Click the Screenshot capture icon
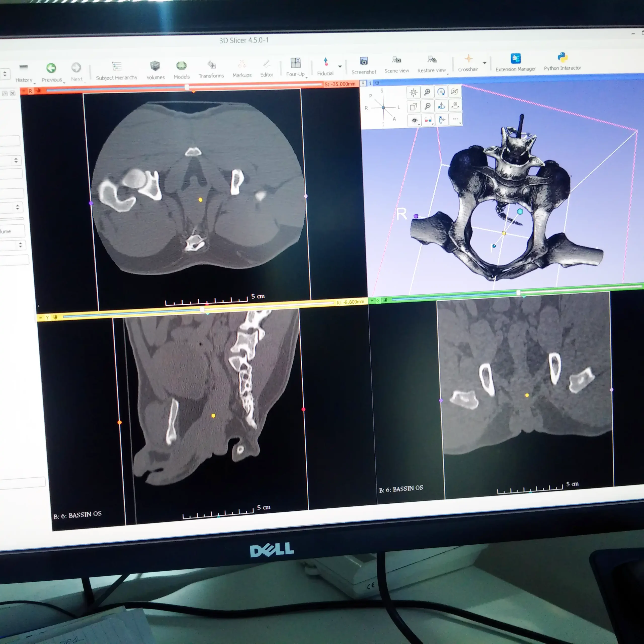644x644 pixels. (x=364, y=61)
